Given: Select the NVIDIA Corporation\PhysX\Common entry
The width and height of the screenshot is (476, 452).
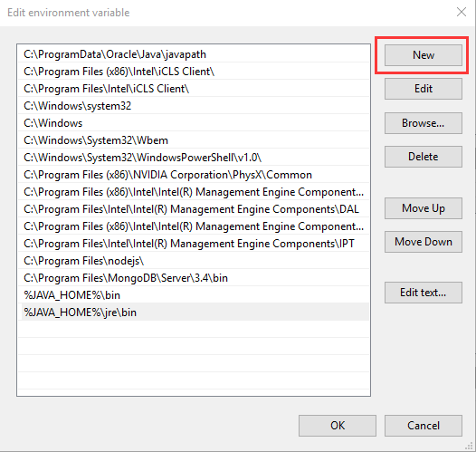Looking at the screenshot, I should click(x=194, y=175).
